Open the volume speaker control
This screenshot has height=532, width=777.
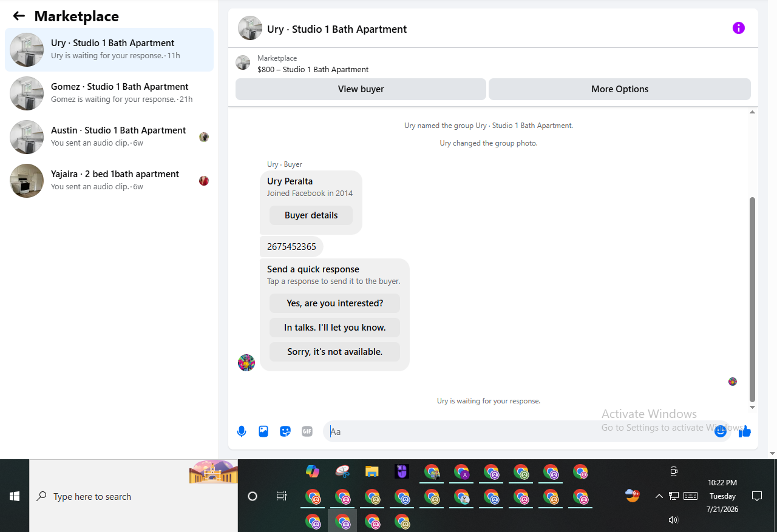click(x=673, y=520)
